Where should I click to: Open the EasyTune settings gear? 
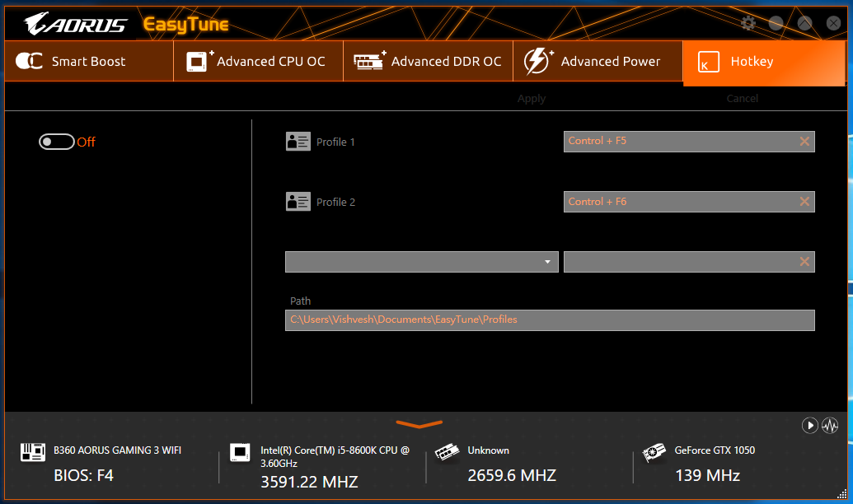(748, 23)
